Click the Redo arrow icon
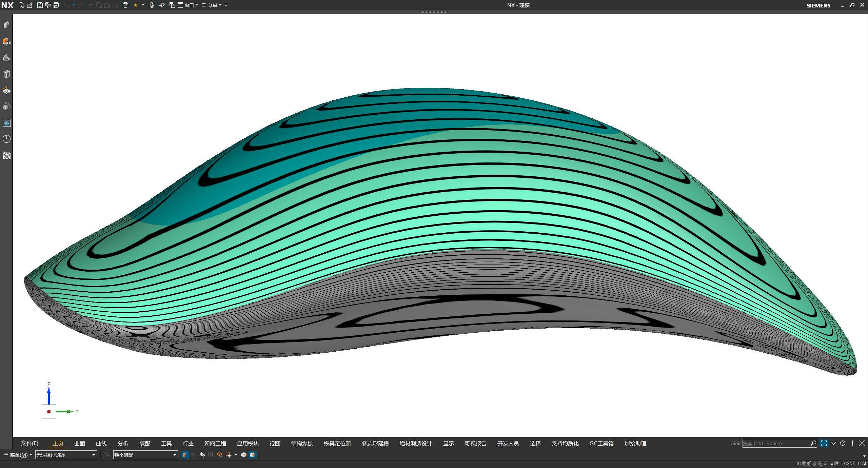The height and width of the screenshot is (468, 868). 81,5
